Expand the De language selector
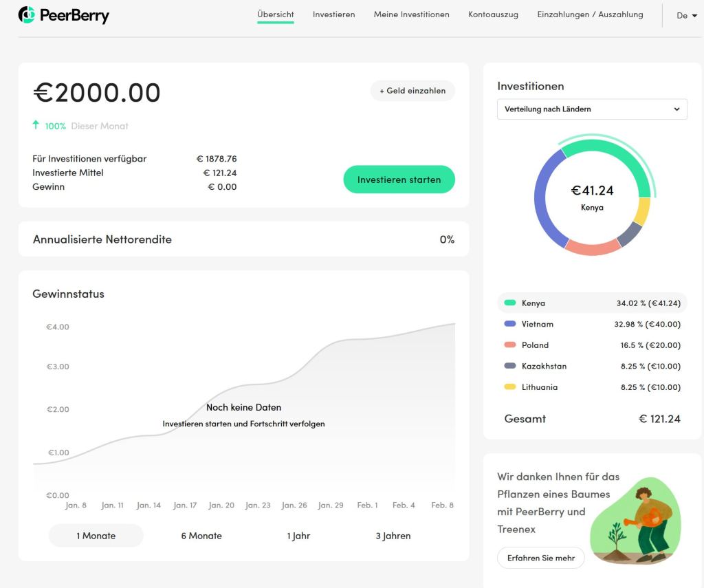The width and height of the screenshot is (704, 588). (686, 16)
